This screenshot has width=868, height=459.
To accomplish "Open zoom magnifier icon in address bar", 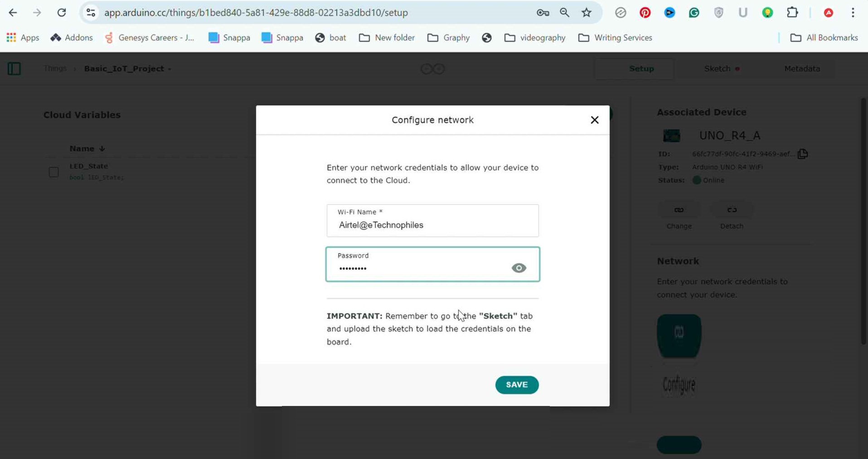I will (x=564, y=13).
